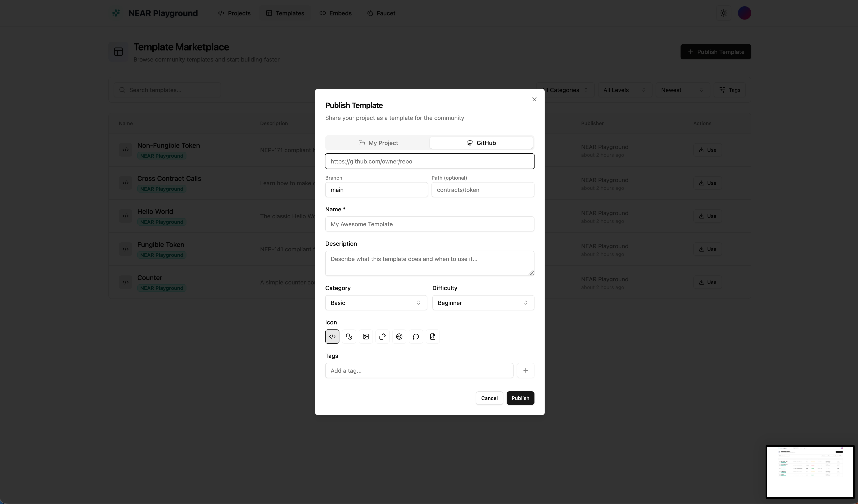Viewport: 858px width, 504px height.
Task: Click the code icon beside Counter
Action: coord(125,282)
